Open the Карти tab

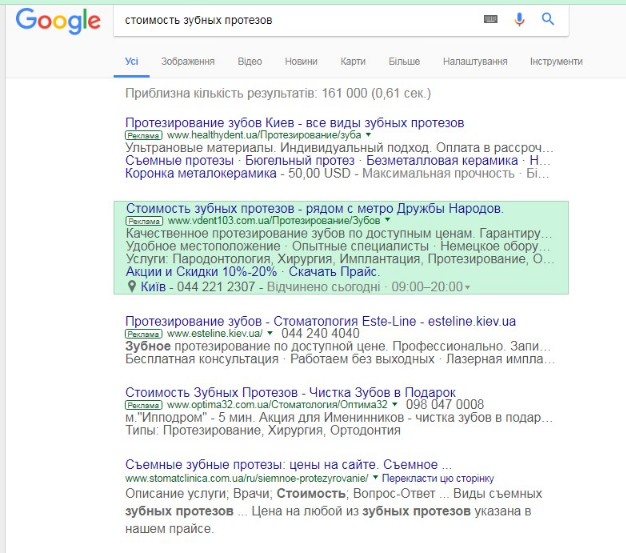pos(353,61)
